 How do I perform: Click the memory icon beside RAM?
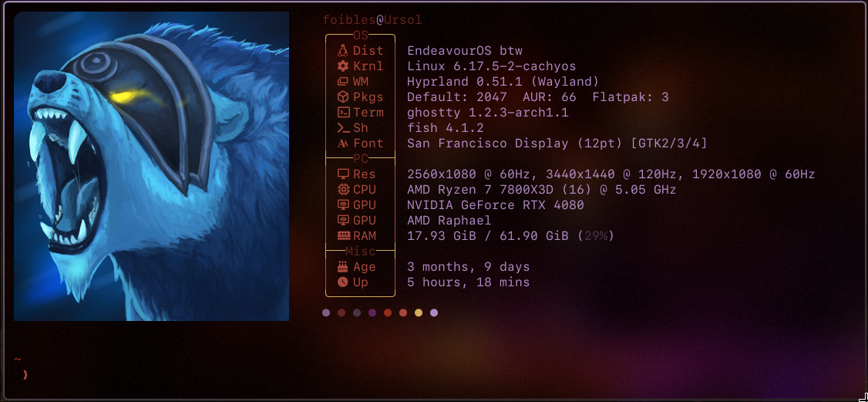(x=344, y=236)
